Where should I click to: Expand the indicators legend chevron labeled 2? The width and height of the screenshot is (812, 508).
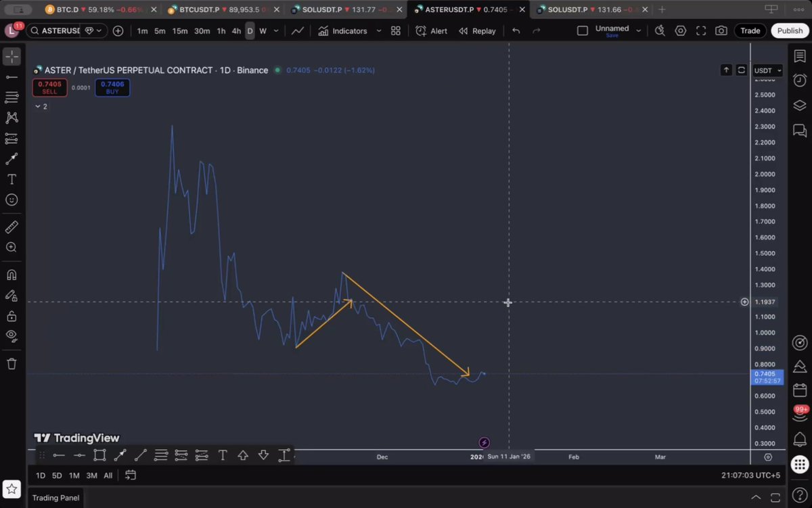pos(41,106)
